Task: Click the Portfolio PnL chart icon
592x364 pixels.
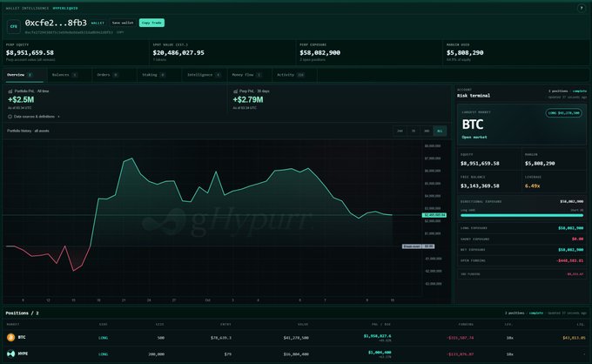Action: pos(10,91)
